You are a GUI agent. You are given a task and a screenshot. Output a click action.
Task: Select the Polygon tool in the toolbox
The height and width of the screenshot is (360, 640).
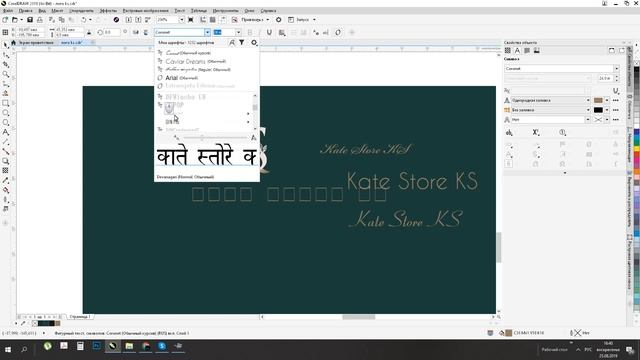[5, 122]
